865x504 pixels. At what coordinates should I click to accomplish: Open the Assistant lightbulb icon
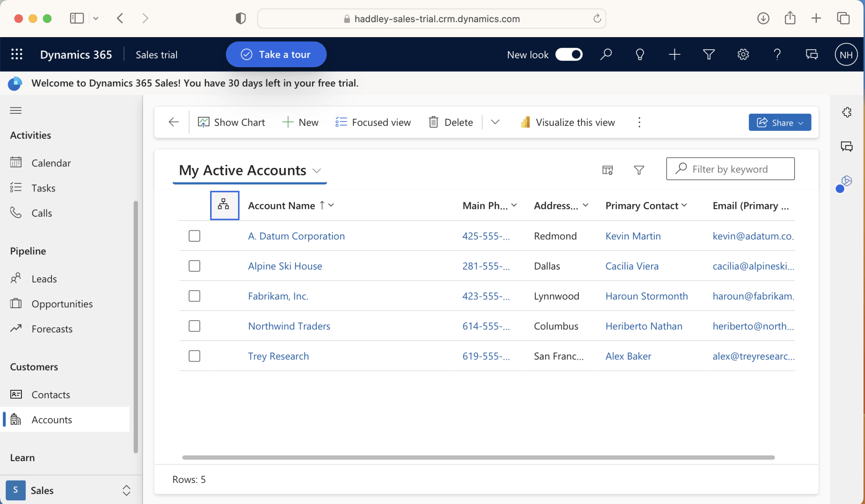(640, 54)
